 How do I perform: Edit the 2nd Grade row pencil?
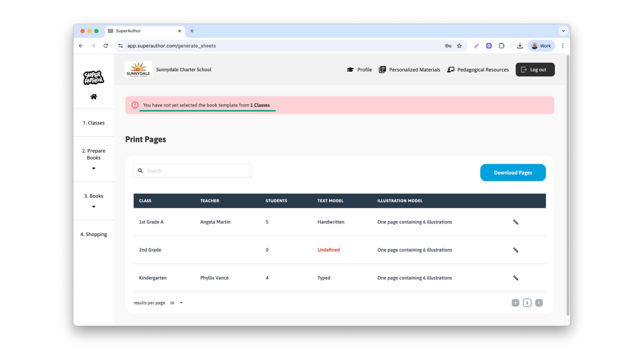coord(515,250)
